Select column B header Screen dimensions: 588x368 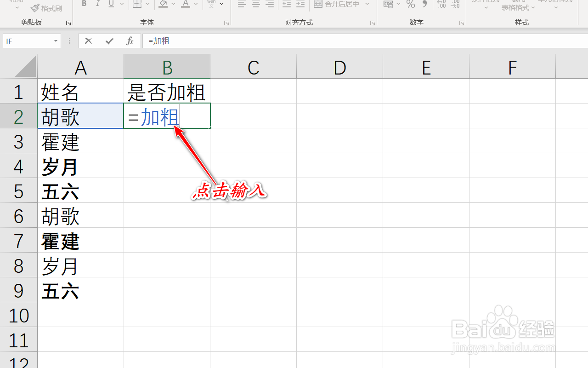coord(167,67)
